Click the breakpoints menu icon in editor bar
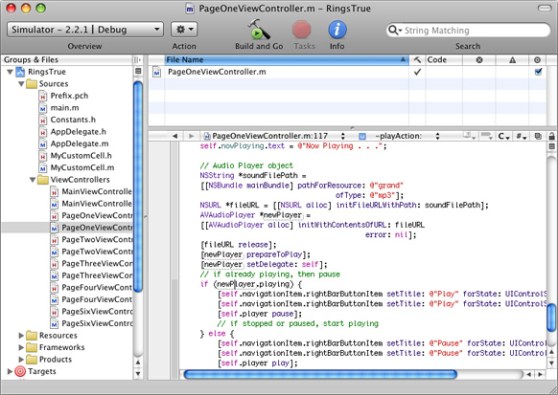The width and height of the screenshot is (558, 395). [x=486, y=136]
